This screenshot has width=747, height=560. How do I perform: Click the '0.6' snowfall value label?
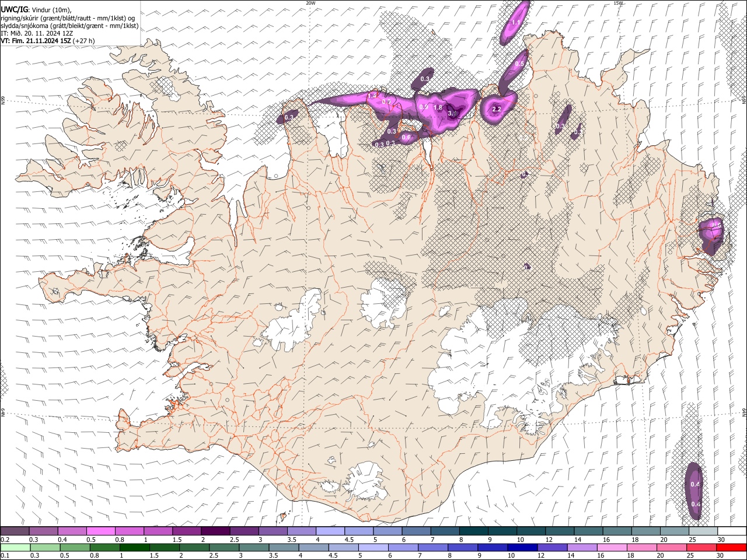point(407,137)
